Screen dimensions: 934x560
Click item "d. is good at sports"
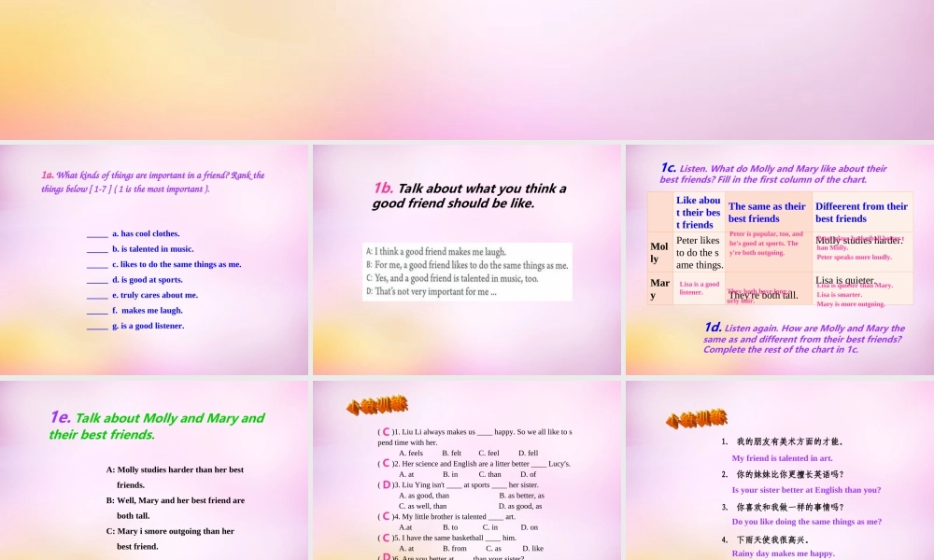146,279
